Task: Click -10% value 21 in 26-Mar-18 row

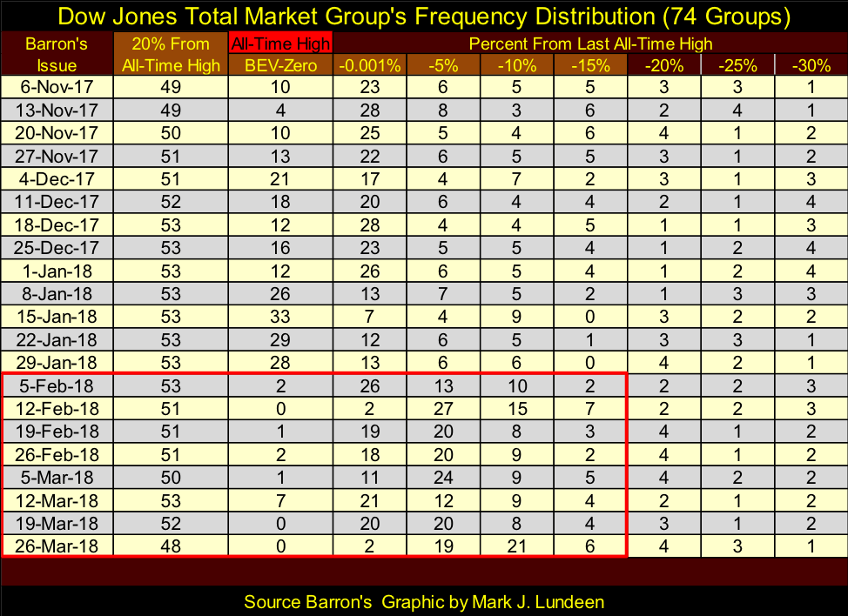Action: (x=516, y=546)
